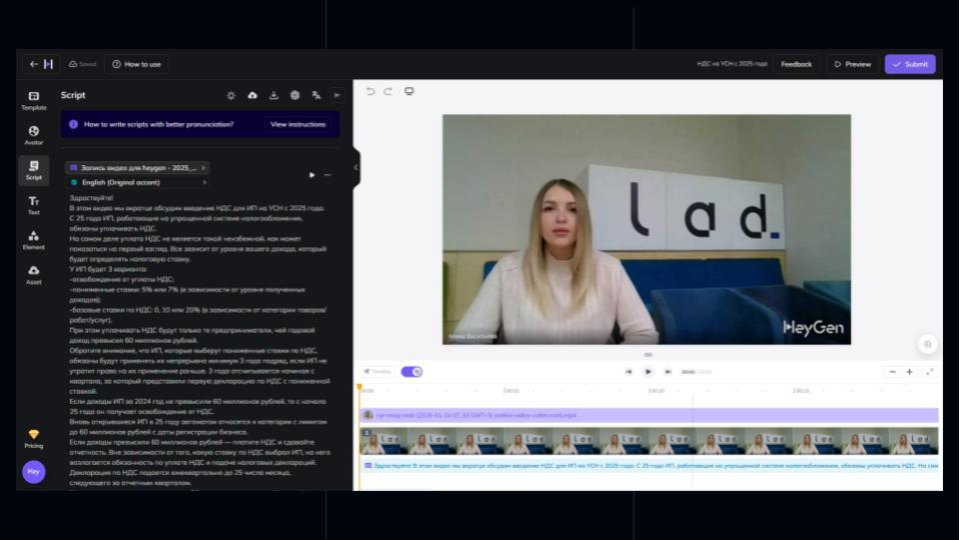Select the purple audio track clip
The height and width of the screenshot is (540, 960).
click(649, 415)
